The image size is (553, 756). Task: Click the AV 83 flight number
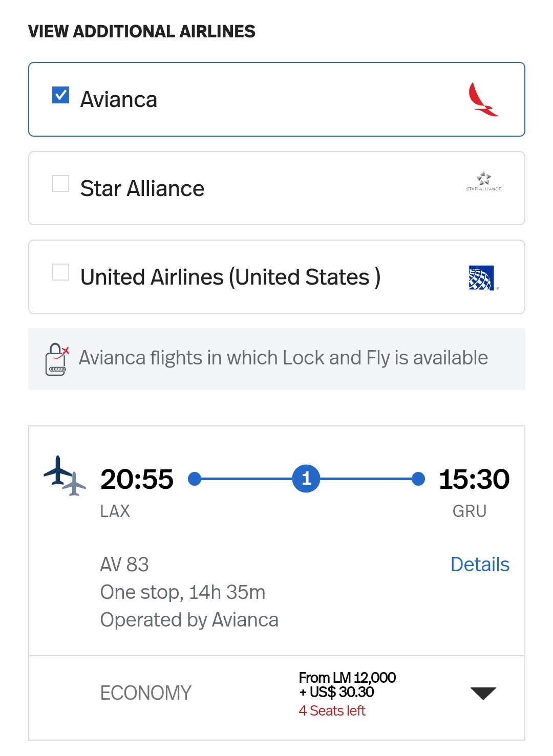point(124,565)
